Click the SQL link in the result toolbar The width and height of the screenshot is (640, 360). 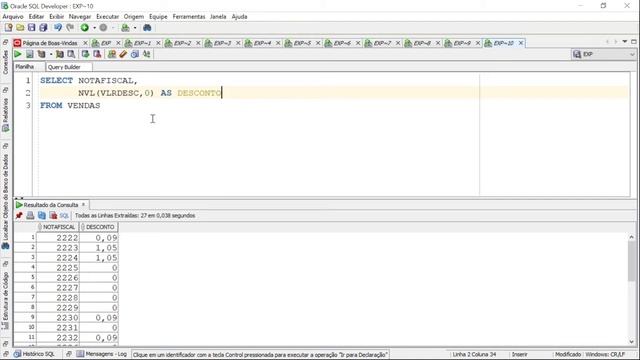pos(64,216)
